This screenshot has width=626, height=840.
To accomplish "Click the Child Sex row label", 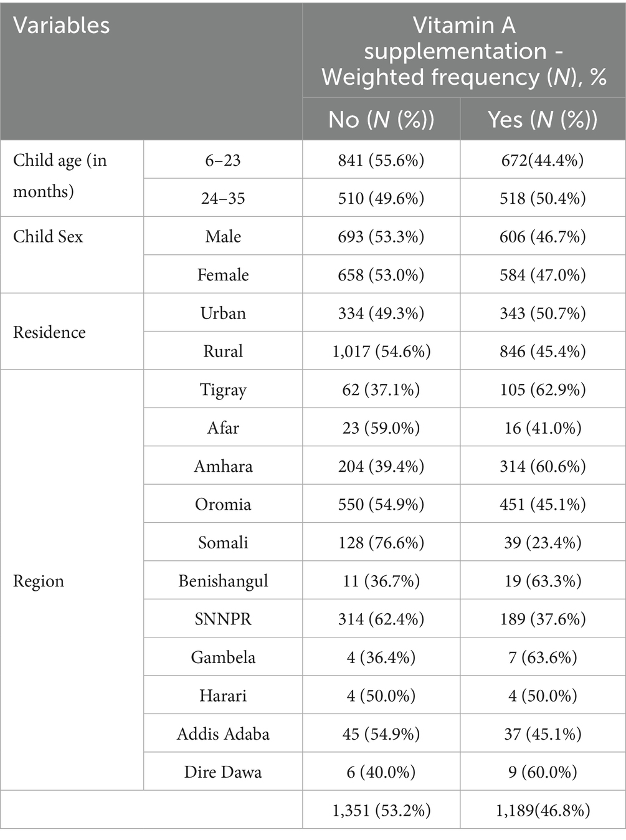I will click(48, 237).
